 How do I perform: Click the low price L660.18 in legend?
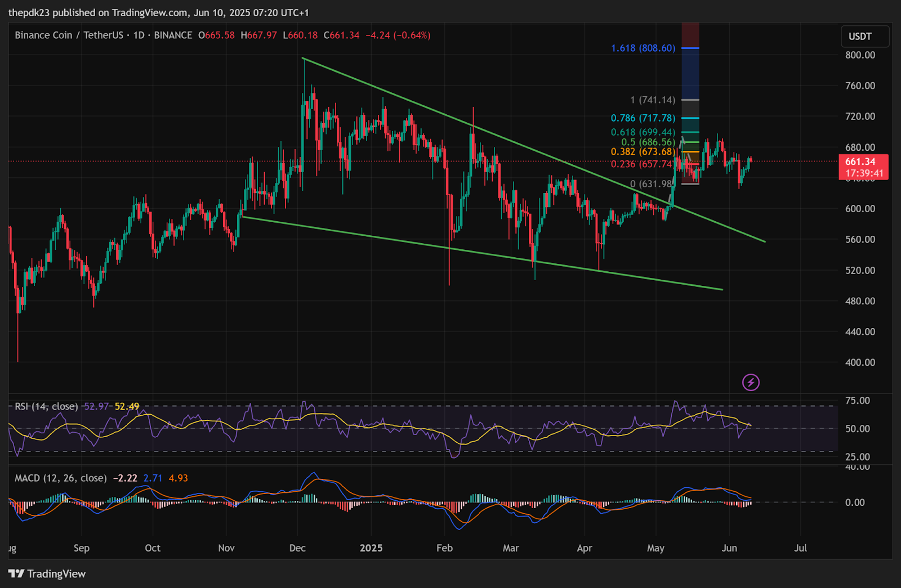click(x=300, y=35)
